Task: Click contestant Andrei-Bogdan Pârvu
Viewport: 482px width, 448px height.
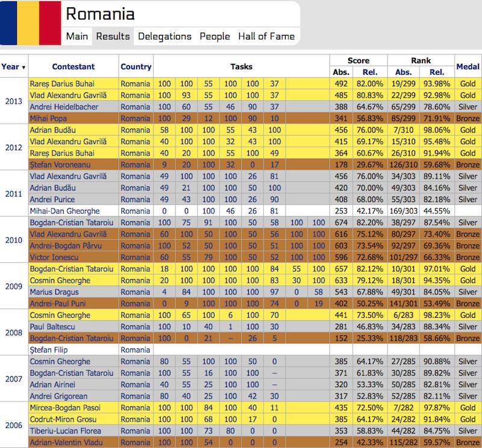Action: tap(64, 244)
